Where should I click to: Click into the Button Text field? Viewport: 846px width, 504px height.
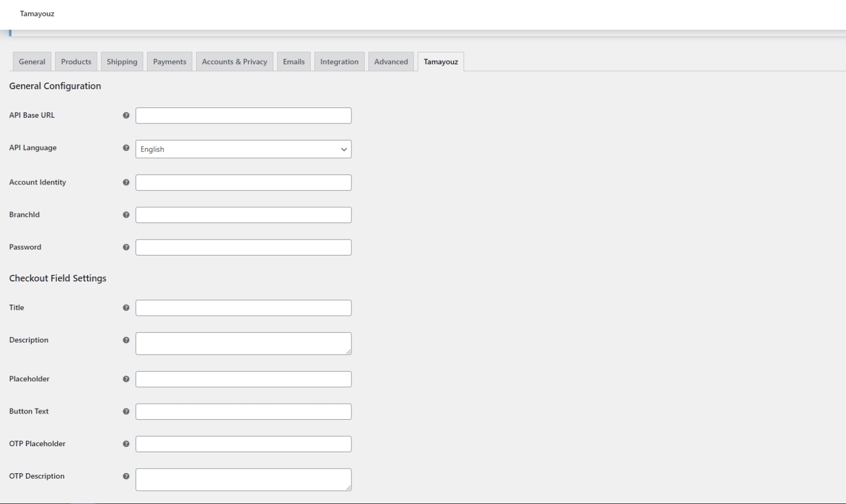click(243, 411)
